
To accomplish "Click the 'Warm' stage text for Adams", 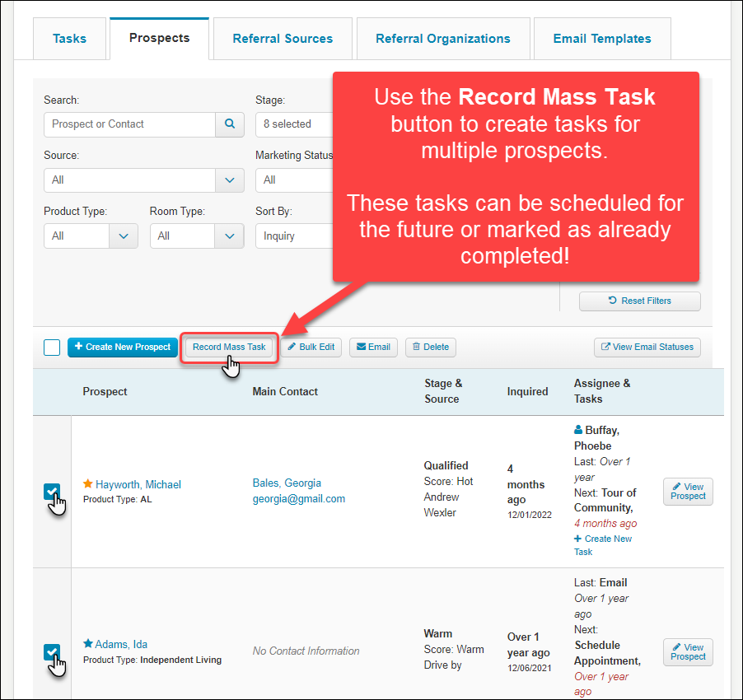I will pyautogui.click(x=438, y=633).
